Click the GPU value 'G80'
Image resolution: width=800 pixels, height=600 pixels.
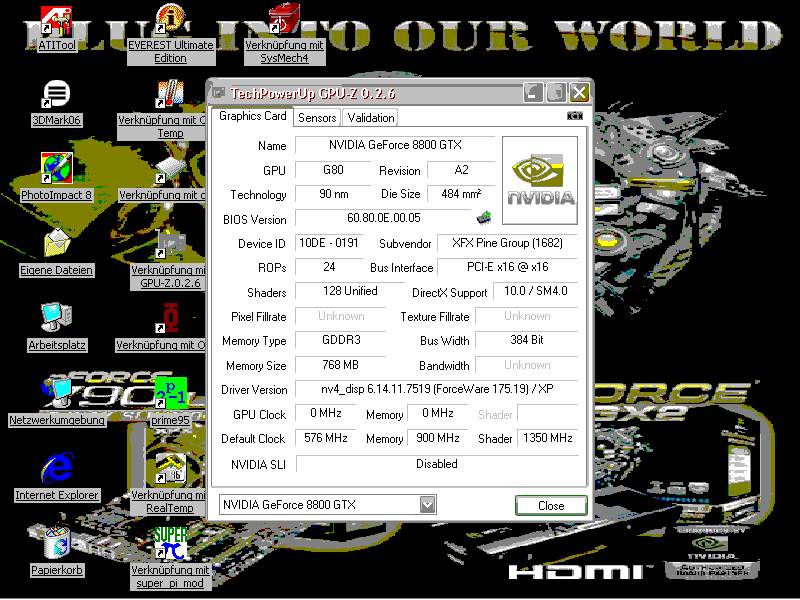coord(333,170)
